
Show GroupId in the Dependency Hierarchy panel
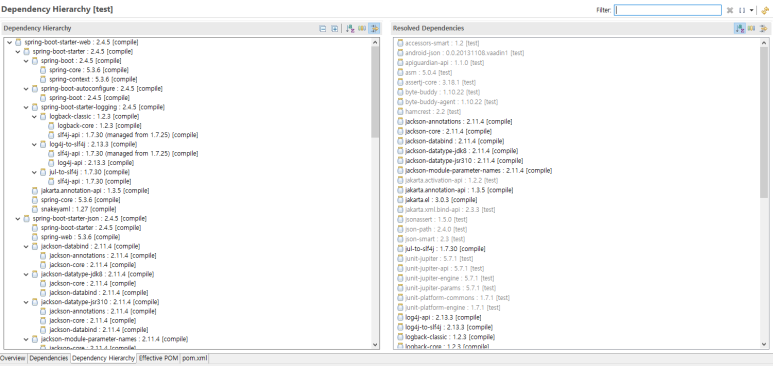tap(362, 29)
